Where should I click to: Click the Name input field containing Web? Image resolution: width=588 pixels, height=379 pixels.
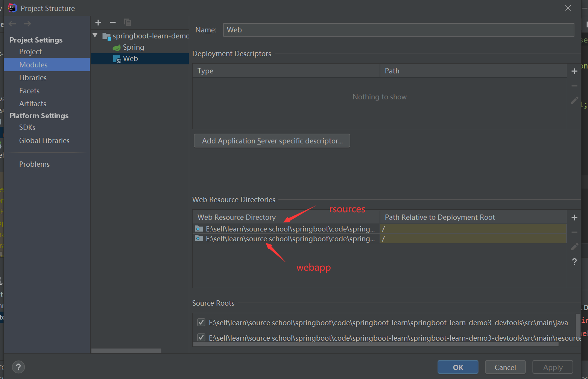398,30
